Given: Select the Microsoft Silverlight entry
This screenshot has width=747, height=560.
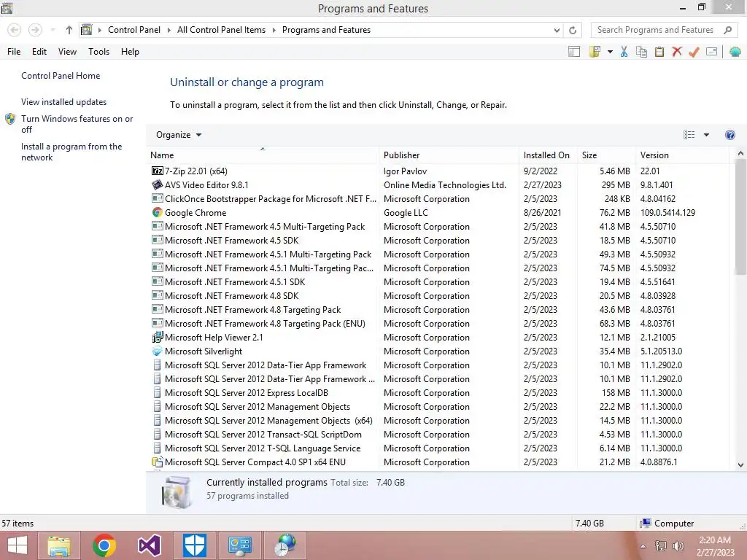Looking at the screenshot, I should click(438, 351).
